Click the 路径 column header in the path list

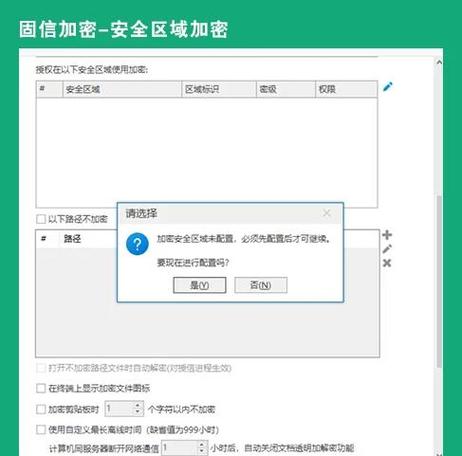[x=72, y=239]
